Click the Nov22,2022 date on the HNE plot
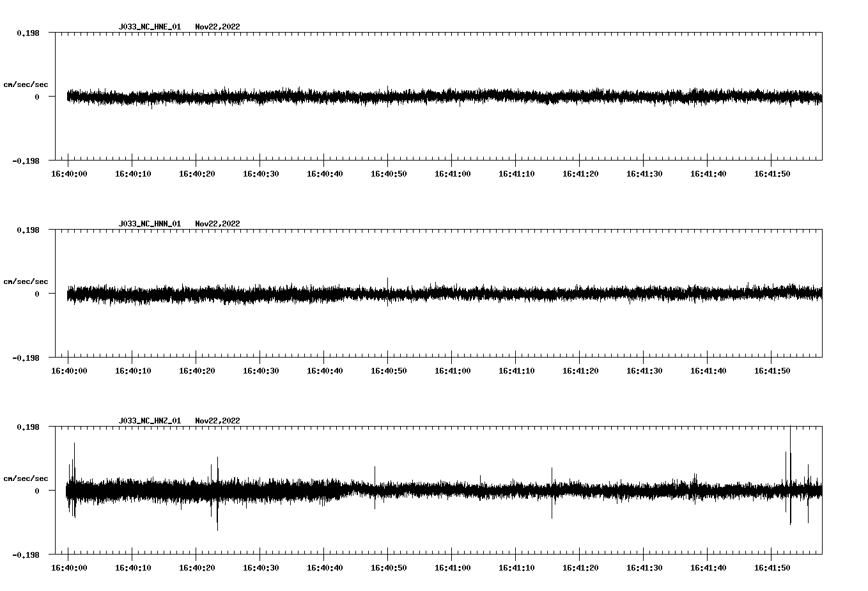Viewport: 868px width, 591px height. [217, 27]
